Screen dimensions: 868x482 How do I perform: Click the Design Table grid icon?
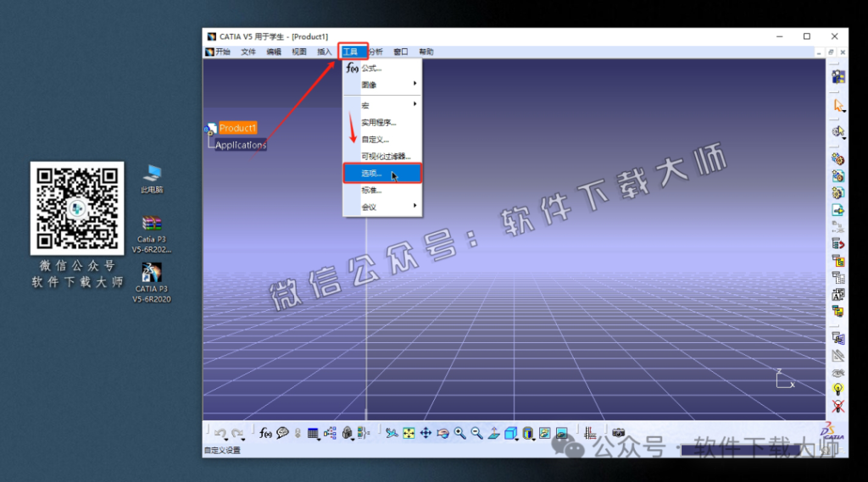click(x=313, y=434)
